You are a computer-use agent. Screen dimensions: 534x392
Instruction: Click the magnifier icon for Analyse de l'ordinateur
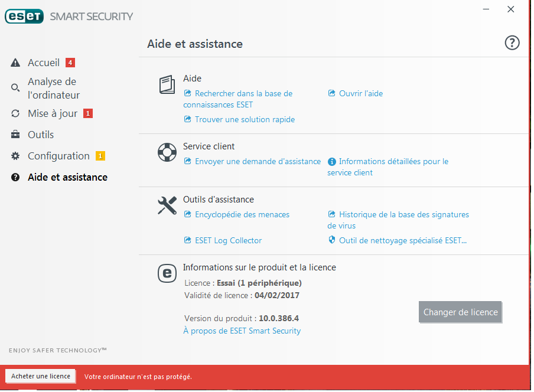coord(15,88)
